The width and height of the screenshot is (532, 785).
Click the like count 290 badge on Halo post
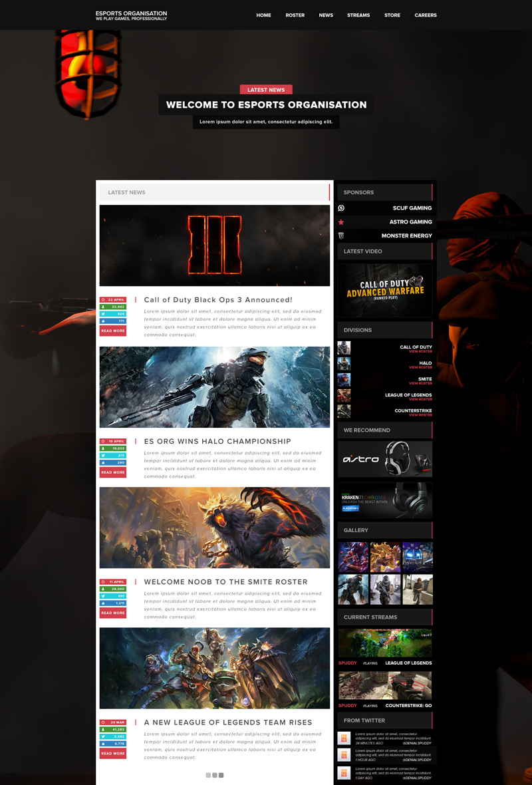[112, 462]
